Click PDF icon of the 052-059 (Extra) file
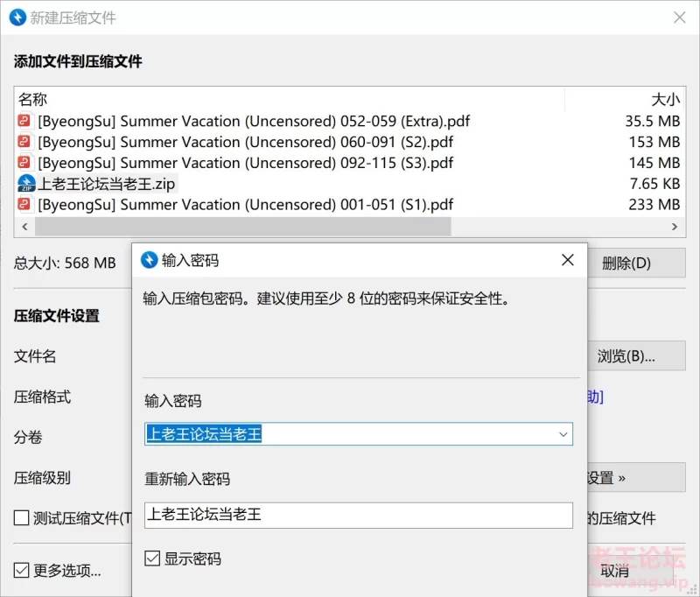Image resolution: width=700 pixels, height=597 pixels. 25,122
